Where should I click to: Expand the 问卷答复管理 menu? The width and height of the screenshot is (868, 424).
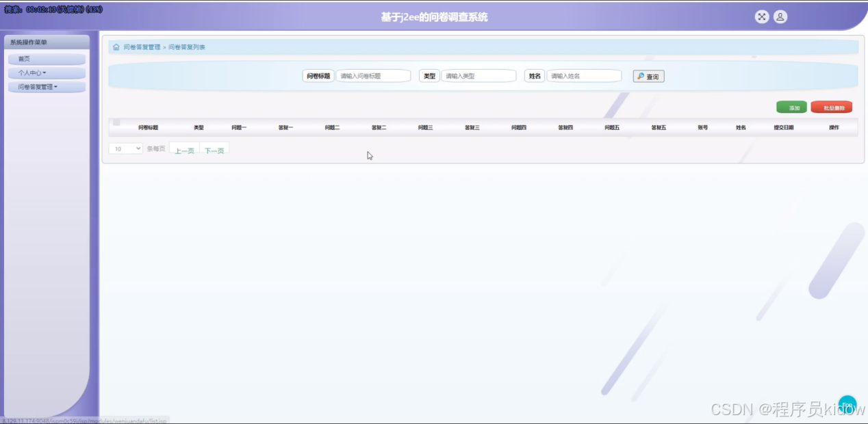point(47,87)
